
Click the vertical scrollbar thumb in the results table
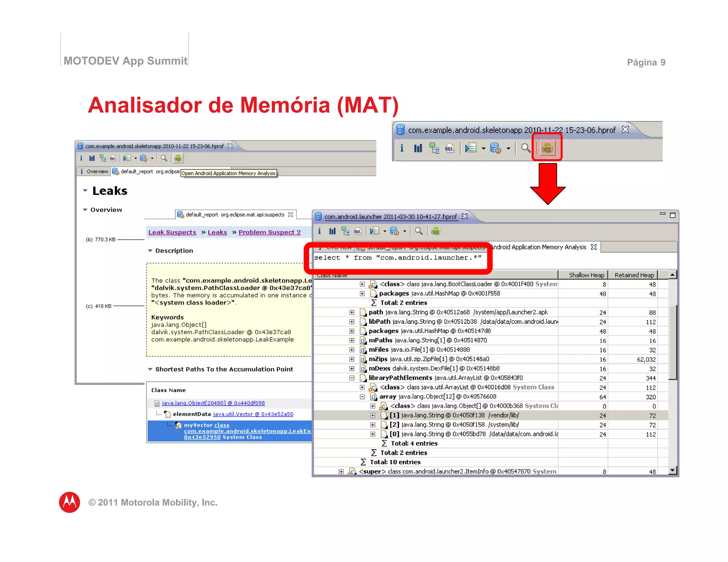(673, 342)
